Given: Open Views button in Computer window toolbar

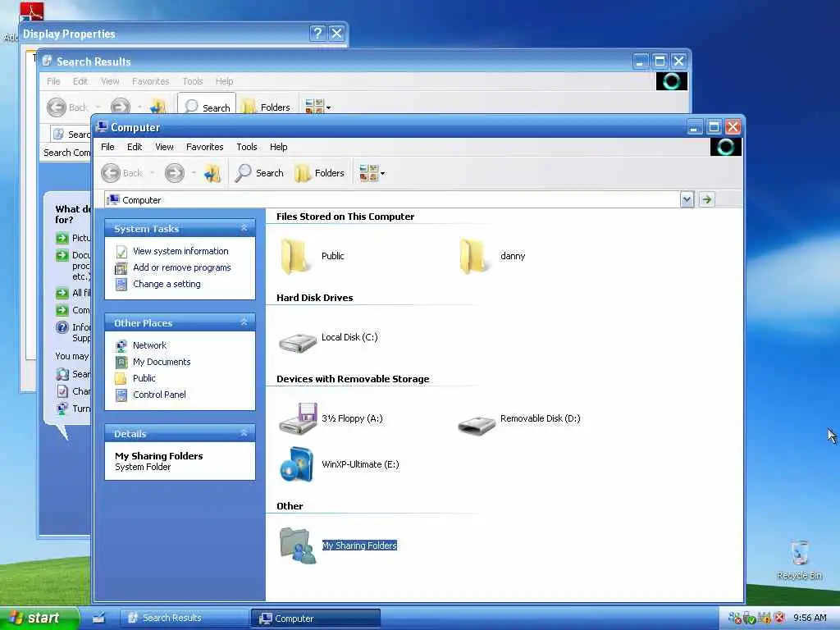Looking at the screenshot, I should [x=368, y=173].
